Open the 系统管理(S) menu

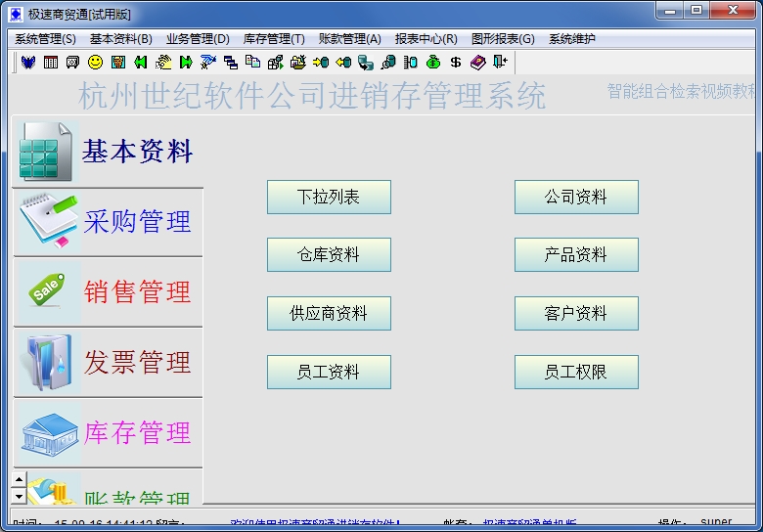click(x=45, y=39)
